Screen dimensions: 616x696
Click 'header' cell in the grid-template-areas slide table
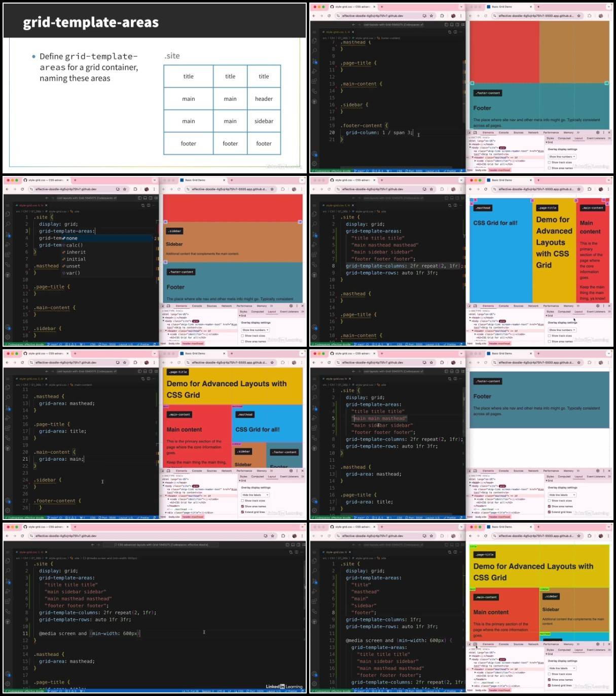[264, 99]
